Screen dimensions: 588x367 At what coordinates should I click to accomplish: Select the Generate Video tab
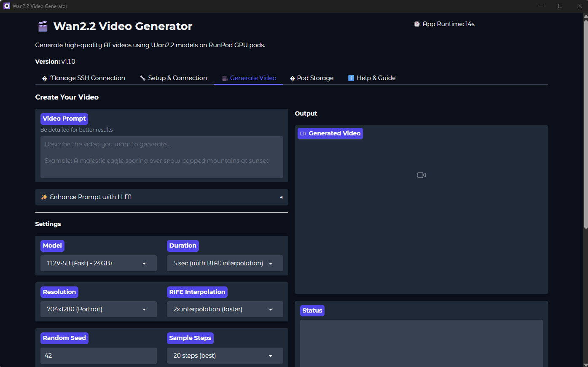pos(249,78)
